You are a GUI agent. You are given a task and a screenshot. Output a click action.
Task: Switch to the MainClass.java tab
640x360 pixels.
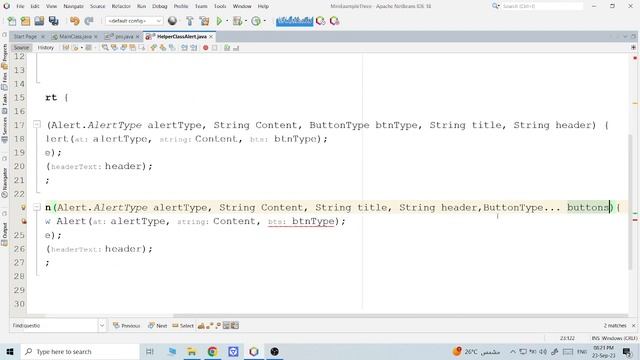click(75, 37)
